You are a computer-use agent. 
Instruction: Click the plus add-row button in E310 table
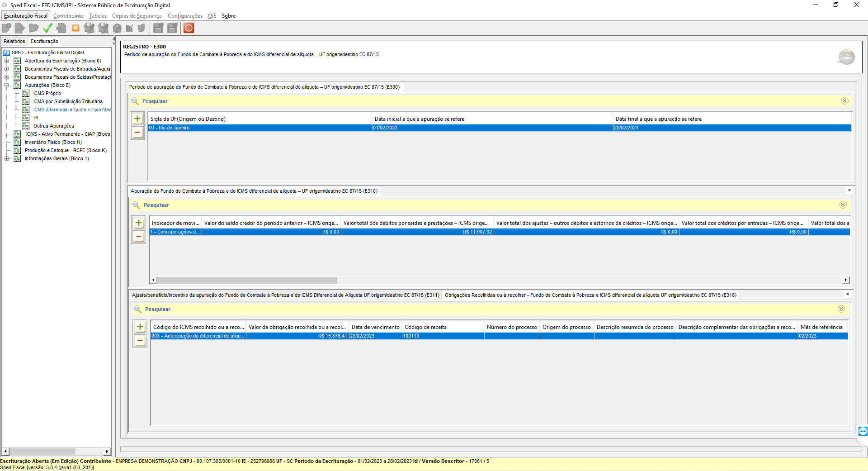pyautogui.click(x=139, y=223)
